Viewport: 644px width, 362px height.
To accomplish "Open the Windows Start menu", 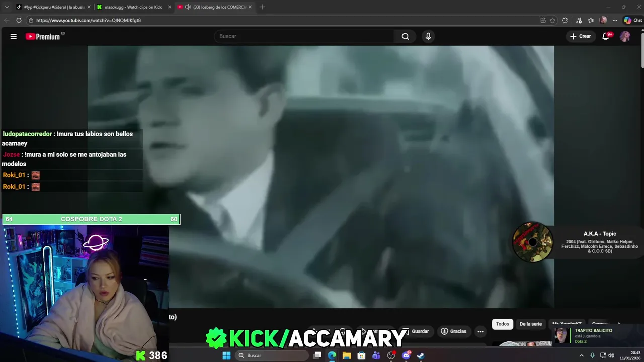I will coord(226,355).
